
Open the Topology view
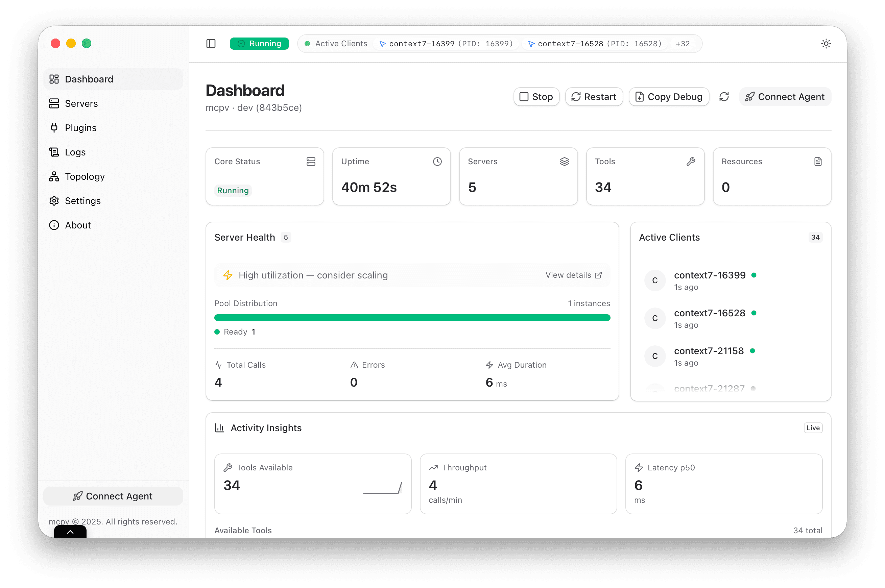point(85,176)
